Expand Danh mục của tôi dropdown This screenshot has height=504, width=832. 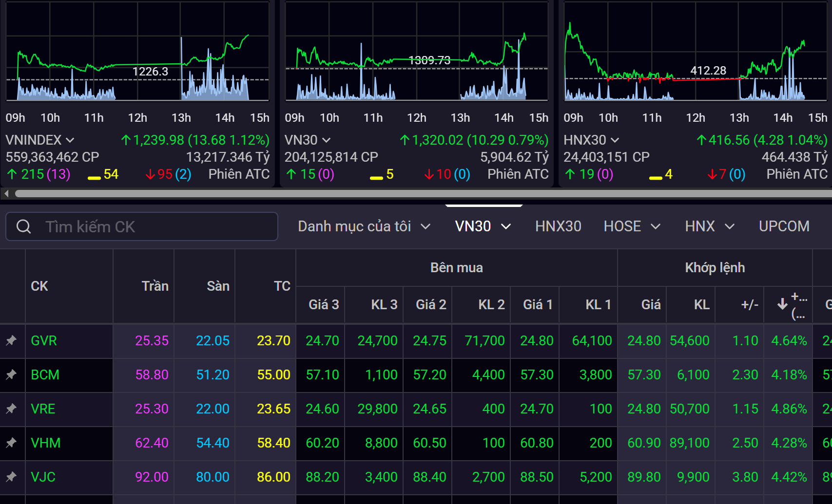pos(426,226)
